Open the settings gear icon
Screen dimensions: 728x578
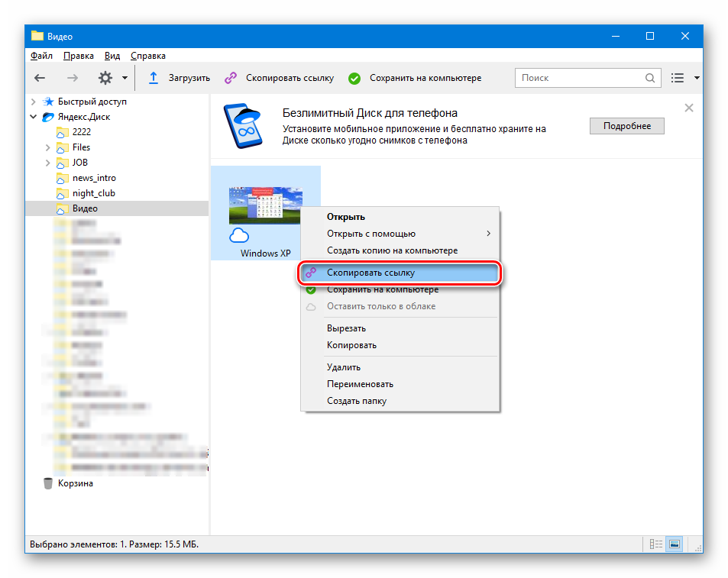tap(105, 78)
